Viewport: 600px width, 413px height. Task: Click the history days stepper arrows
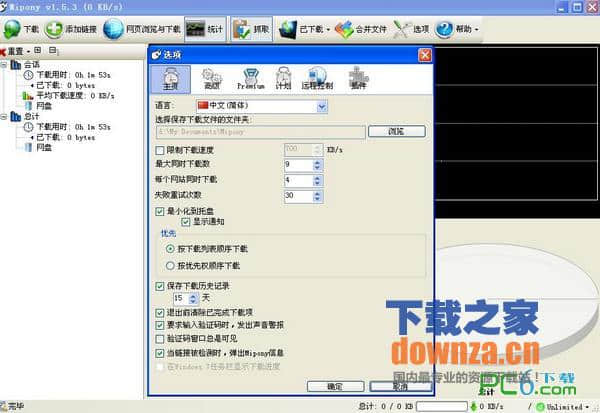pos(194,298)
